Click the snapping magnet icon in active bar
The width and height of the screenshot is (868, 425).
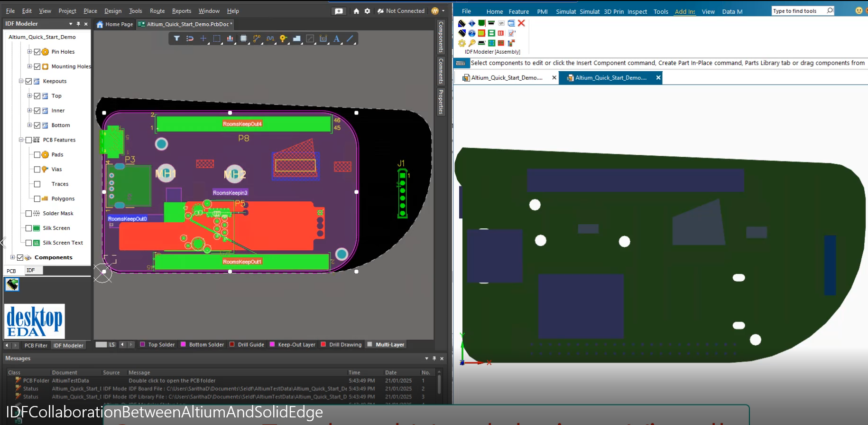coord(190,38)
